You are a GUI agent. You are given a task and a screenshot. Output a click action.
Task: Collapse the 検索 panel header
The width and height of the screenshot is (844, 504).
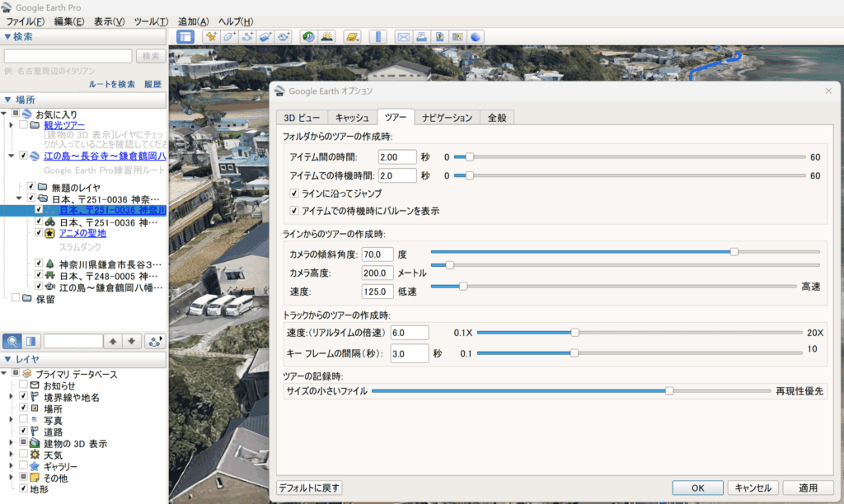[x=8, y=36]
